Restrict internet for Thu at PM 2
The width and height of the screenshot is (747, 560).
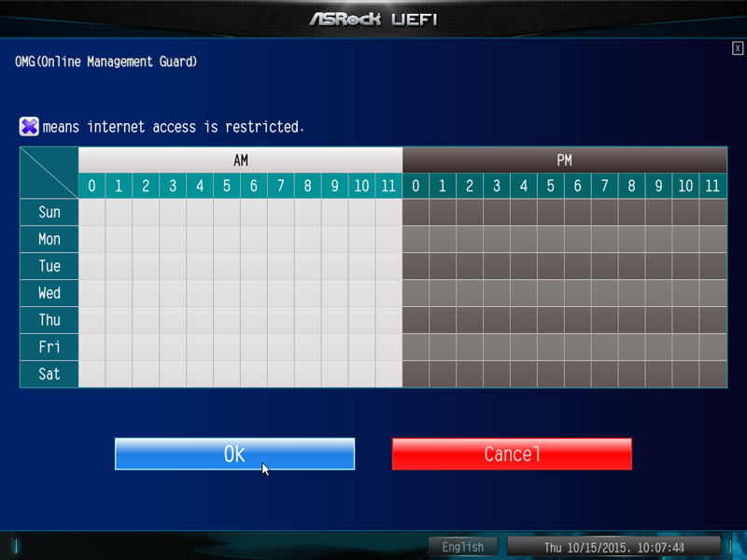(x=470, y=320)
